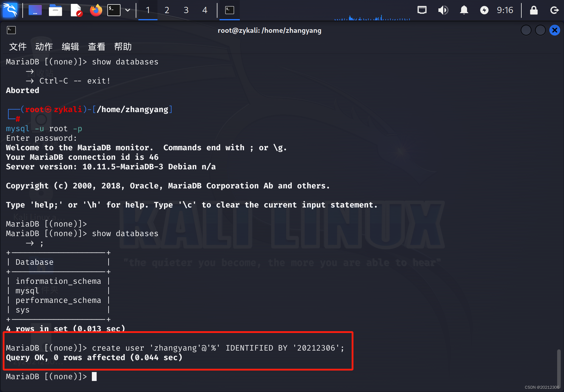Open network connection tray icon
564x392 pixels.
(422, 10)
